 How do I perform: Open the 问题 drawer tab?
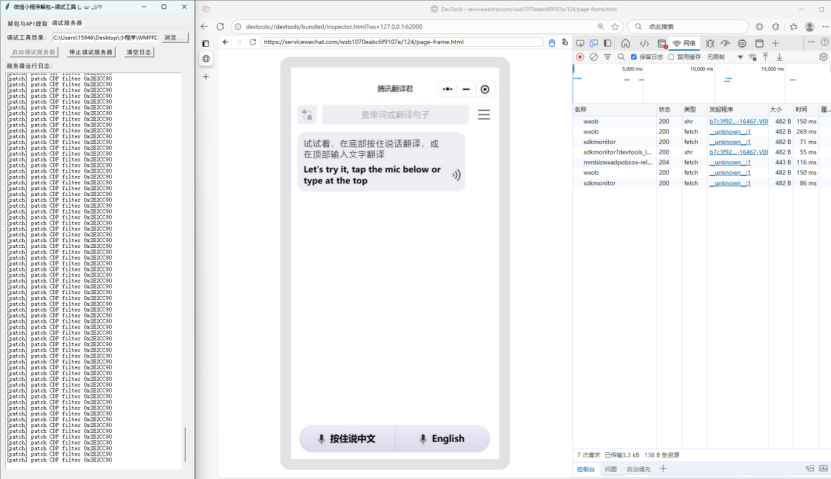coord(611,469)
